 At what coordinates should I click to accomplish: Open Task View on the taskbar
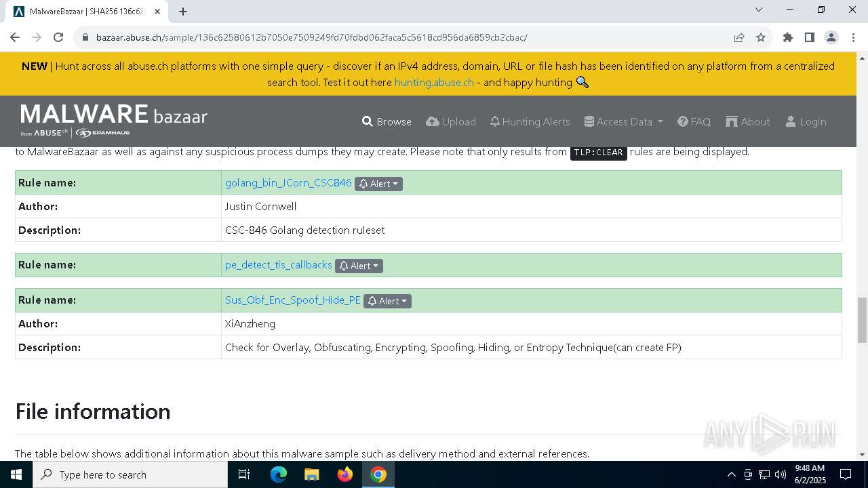244,474
